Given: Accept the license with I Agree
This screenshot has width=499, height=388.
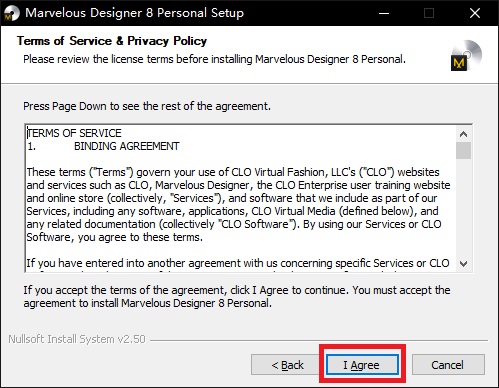Looking at the screenshot, I should pos(362,364).
